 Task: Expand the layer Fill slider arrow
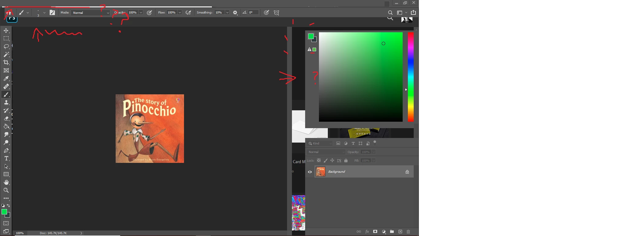coord(374,161)
